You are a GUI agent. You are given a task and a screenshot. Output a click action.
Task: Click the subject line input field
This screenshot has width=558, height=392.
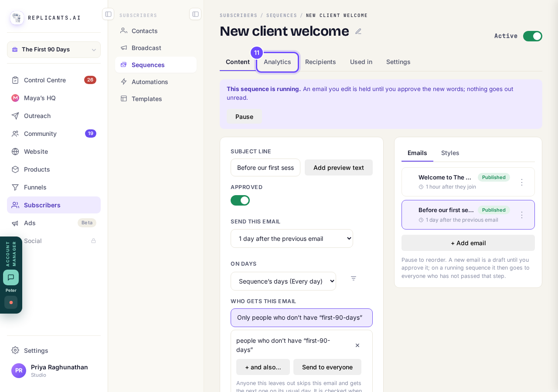(x=265, y=168)
